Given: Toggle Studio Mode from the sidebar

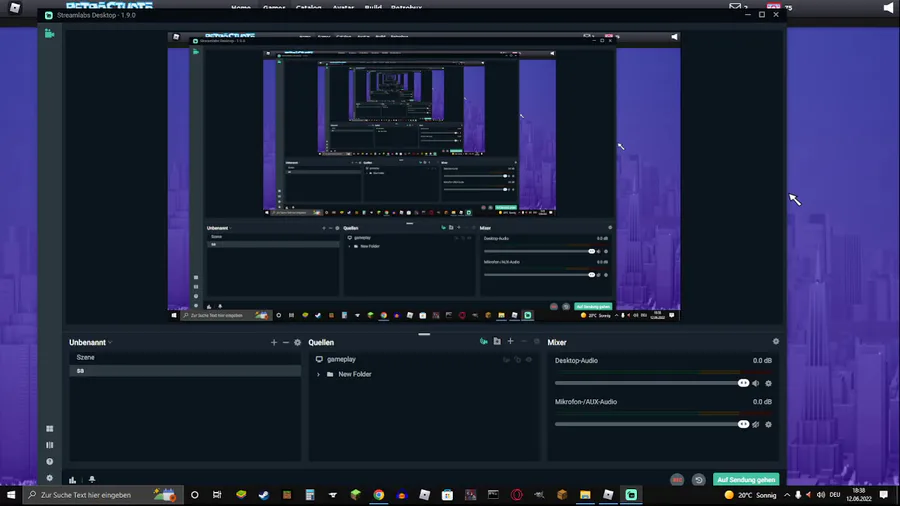Looking at the screenshot, I should (x=49, y=445).
